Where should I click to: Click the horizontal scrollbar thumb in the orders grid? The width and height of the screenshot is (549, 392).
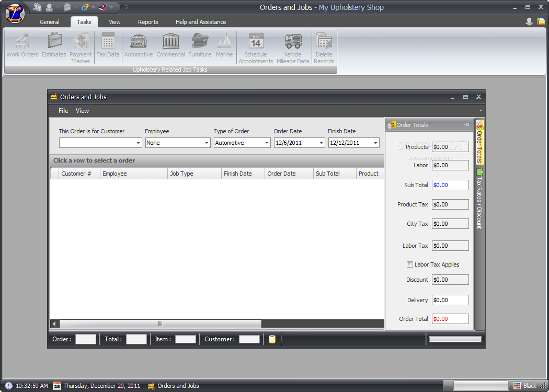161,324
